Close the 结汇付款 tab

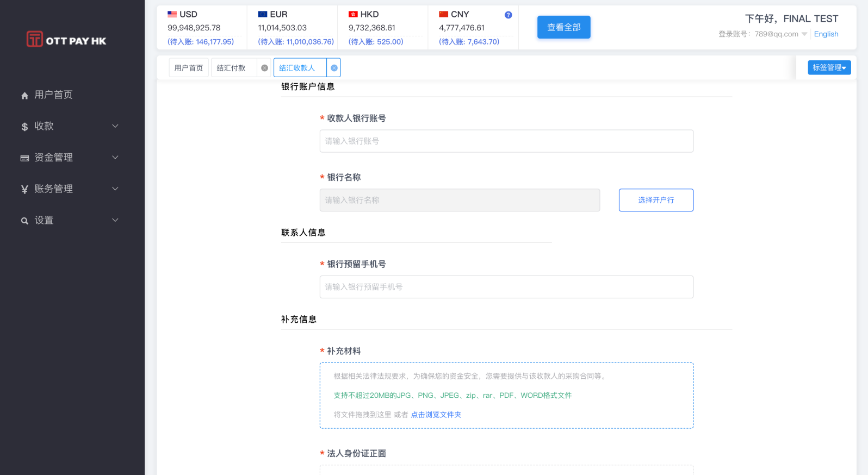264,68
